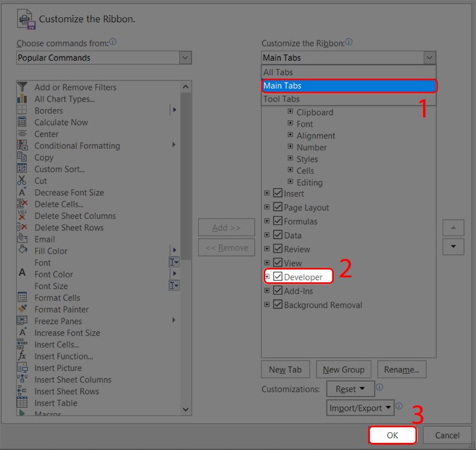476x450 pixels.
Task: Click the Insert Picture icon
Action: [22, 367]
